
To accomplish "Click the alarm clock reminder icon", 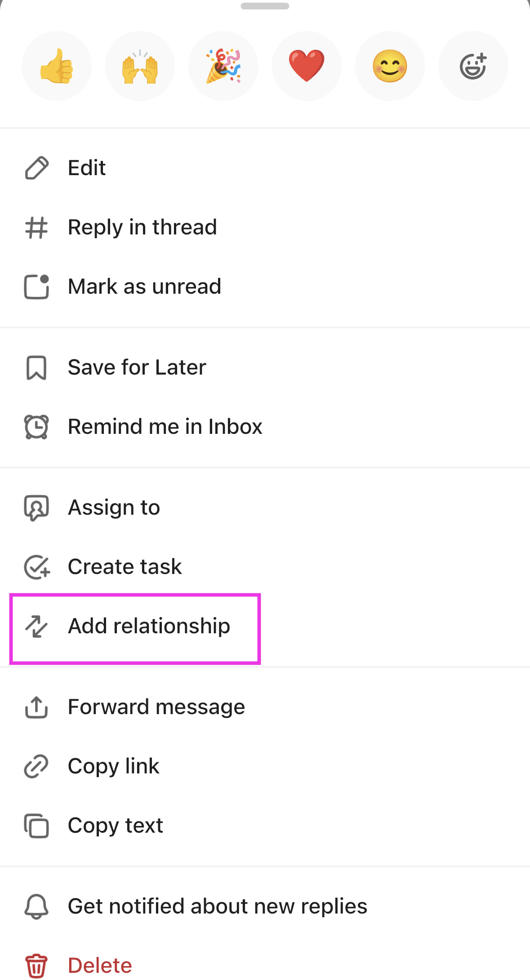I will pyautogui.click(x=36, y=427).
